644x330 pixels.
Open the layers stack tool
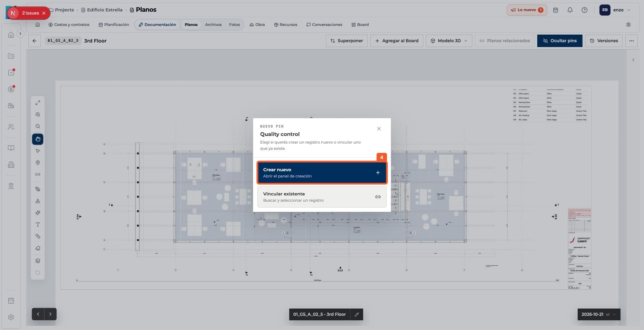(38, 261)
